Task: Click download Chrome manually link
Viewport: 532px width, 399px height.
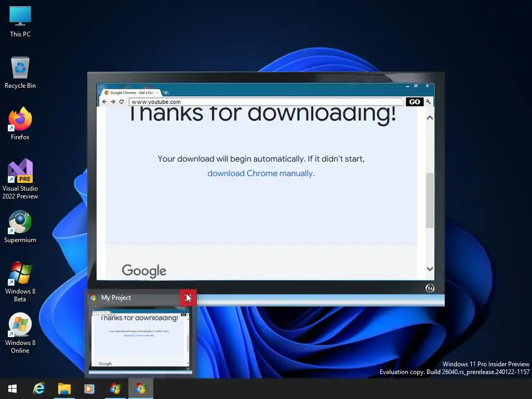Action: point(261,174)
